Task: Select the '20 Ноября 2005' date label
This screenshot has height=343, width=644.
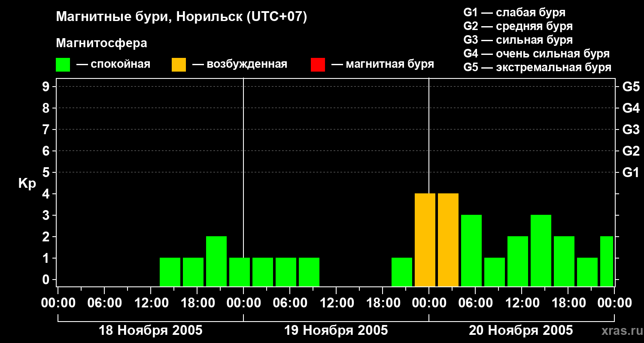Action: [521, 331]
